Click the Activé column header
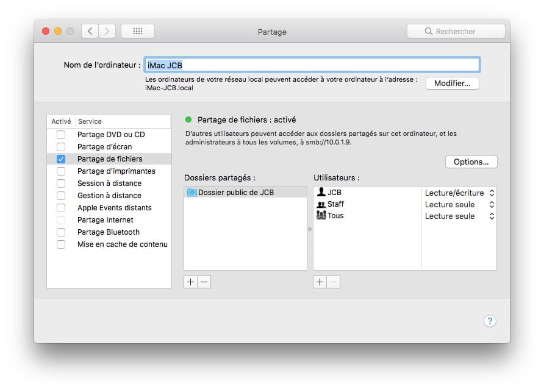 point(61,121)
